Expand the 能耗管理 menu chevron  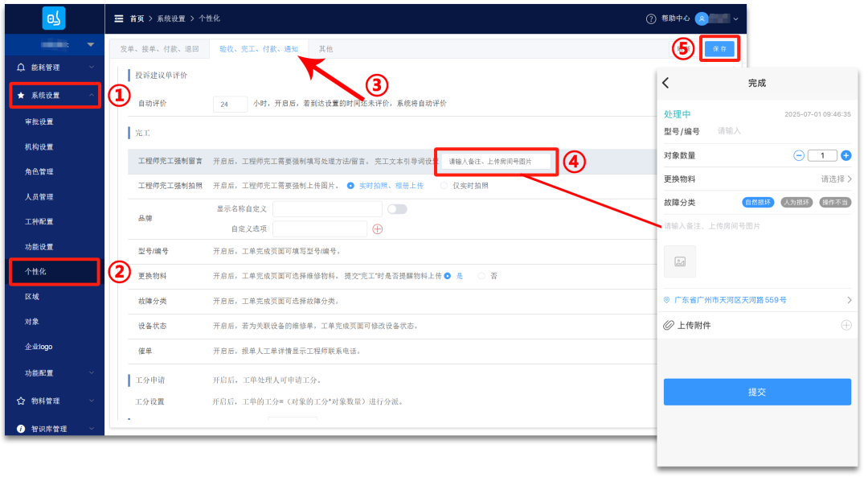92,67
